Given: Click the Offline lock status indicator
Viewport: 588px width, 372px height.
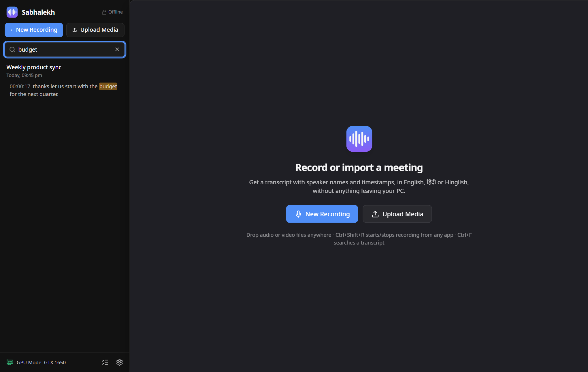Looking at the screenshot, I should coord(112,12).
